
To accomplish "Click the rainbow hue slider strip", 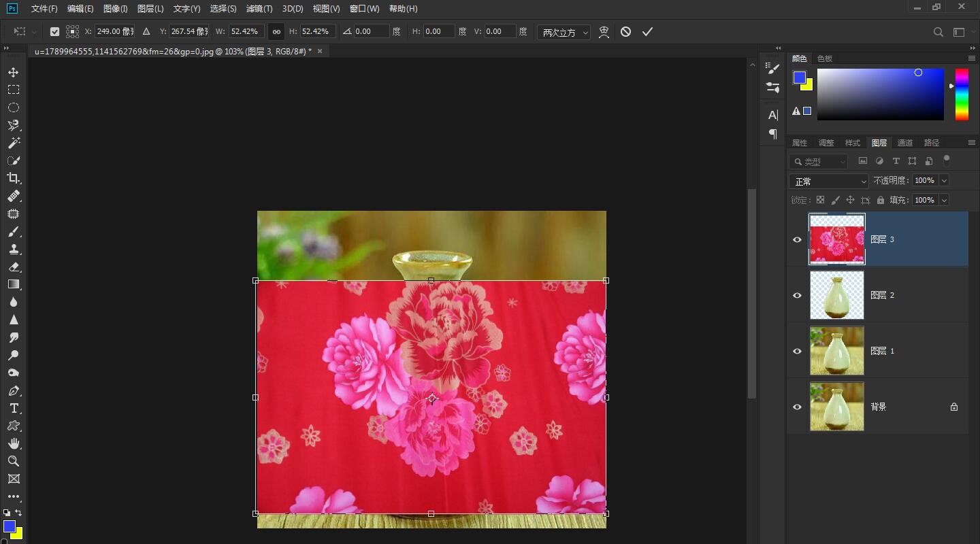I will [962, 94].
